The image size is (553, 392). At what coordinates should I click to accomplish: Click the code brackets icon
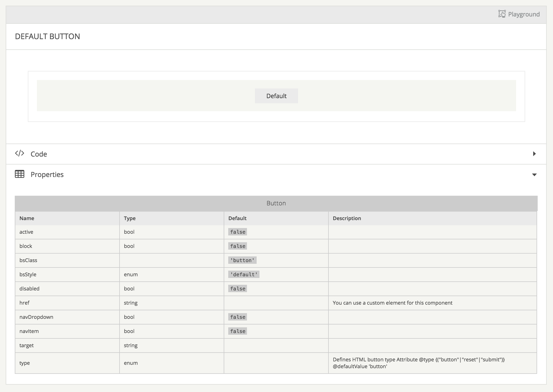coord(20,153)
